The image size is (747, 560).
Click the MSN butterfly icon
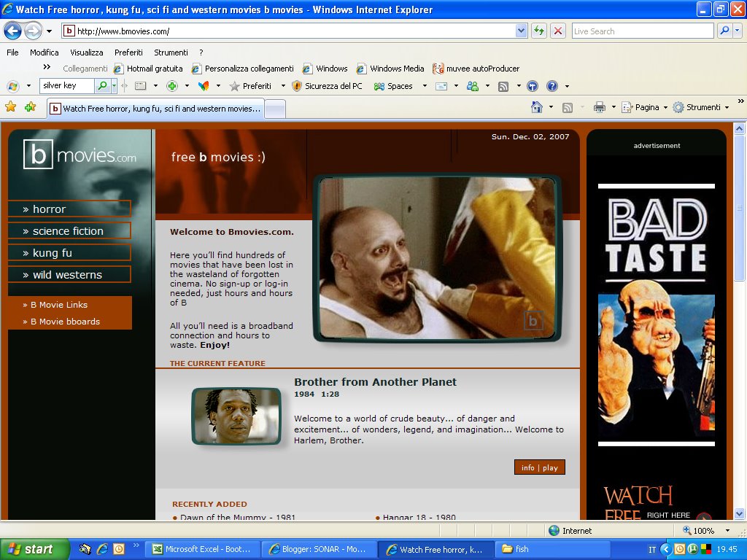coord(204,86)
